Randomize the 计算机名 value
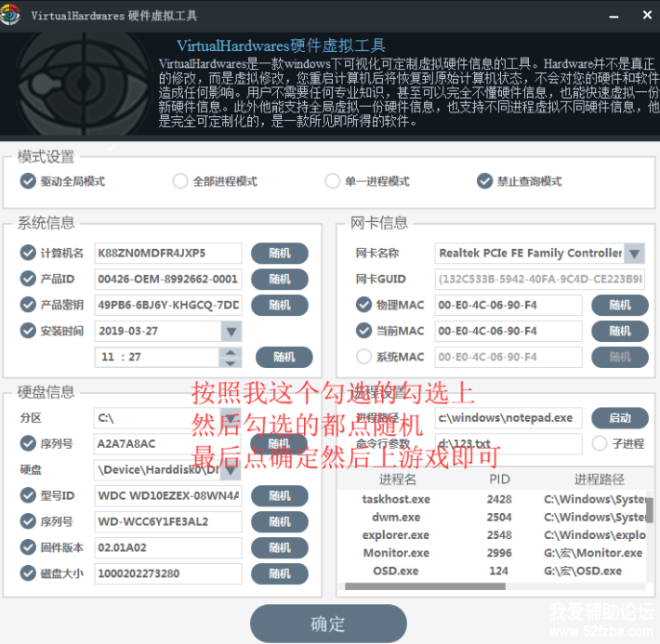Viewport: 660px width, 644px height. pos(280,253)
